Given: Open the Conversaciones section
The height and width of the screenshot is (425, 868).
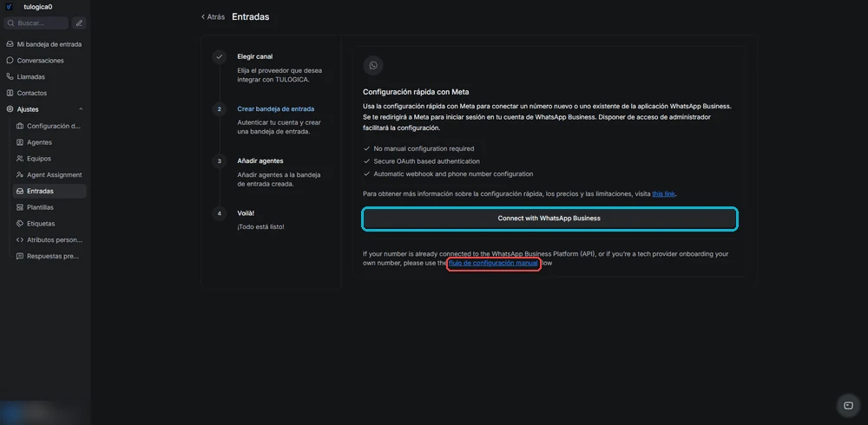Looking at the screenshot, I should [44, 61].
